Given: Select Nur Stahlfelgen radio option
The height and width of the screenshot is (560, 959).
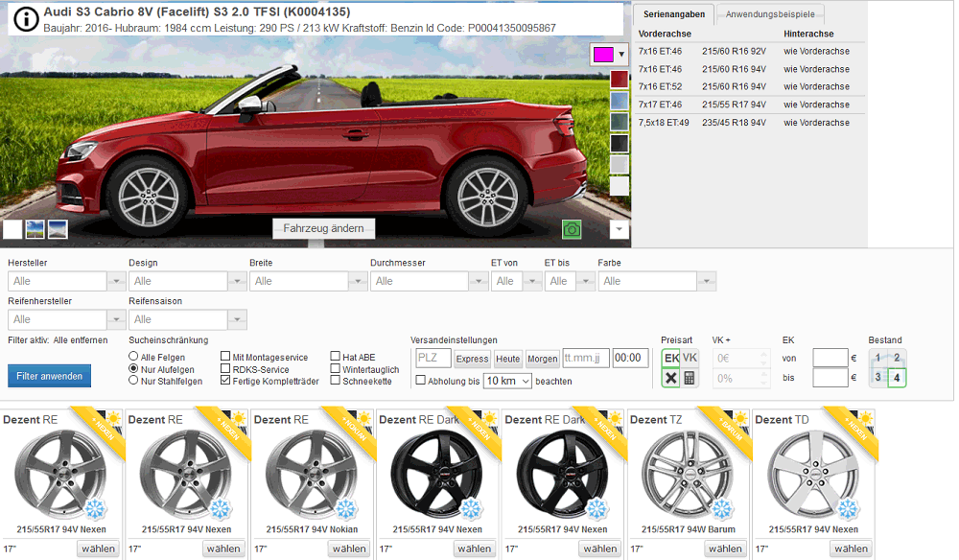Looking at the screenshot, I should pos(133,381).
